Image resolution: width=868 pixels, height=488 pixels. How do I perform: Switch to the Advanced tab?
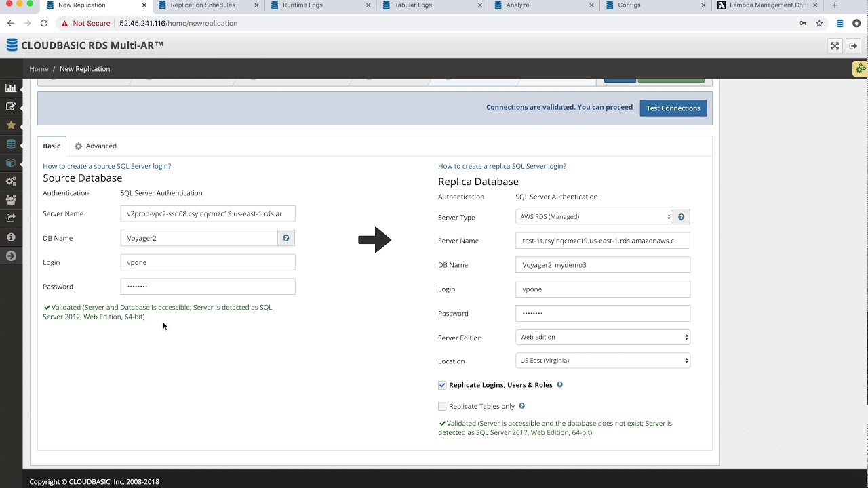click(96, 146)
